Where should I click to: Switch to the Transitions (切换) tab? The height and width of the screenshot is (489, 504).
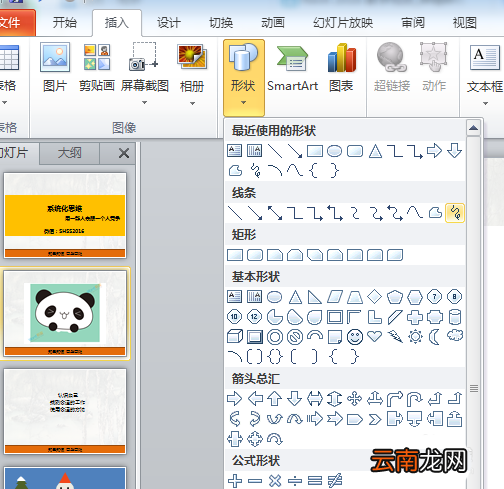coord(221,23)
